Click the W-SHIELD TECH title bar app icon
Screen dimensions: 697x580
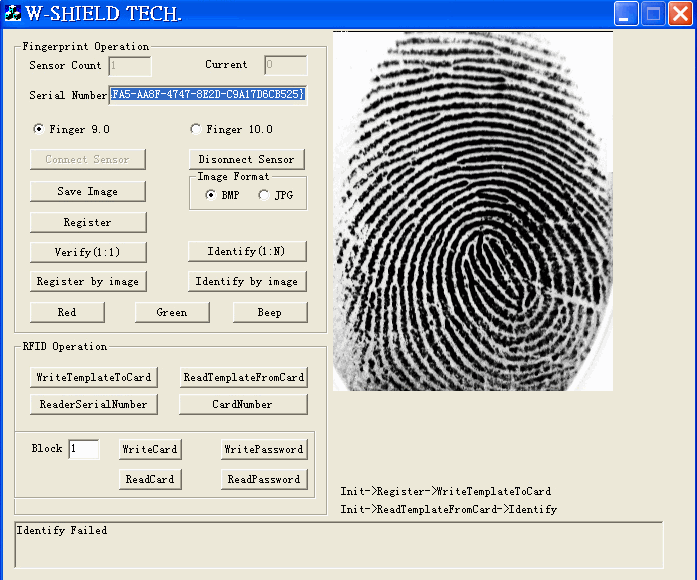click(12, 13)
